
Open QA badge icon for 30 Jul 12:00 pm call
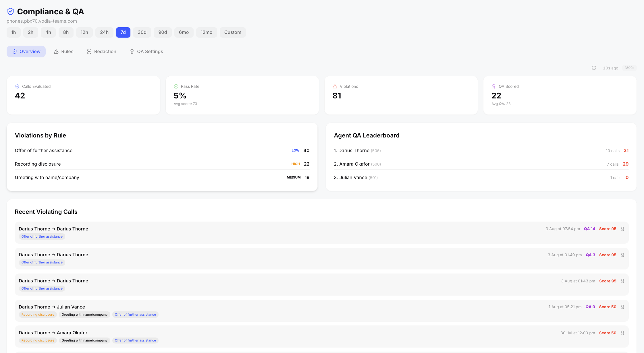(622, 333)
